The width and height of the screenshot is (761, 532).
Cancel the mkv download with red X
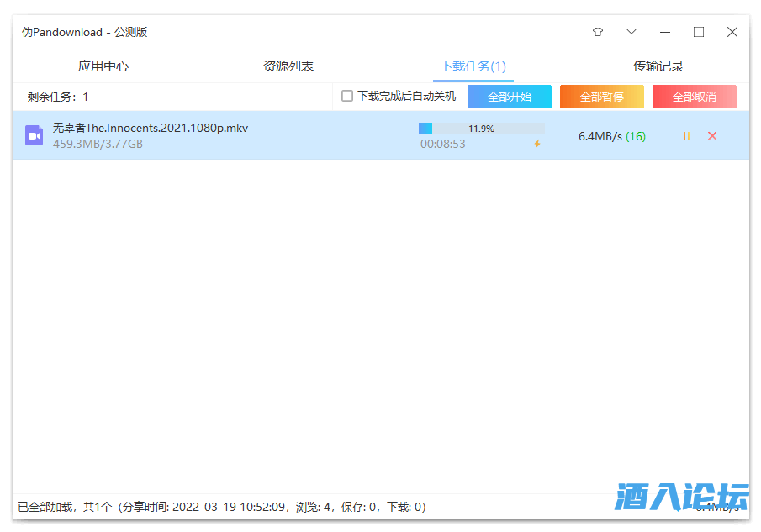[712, 136]
